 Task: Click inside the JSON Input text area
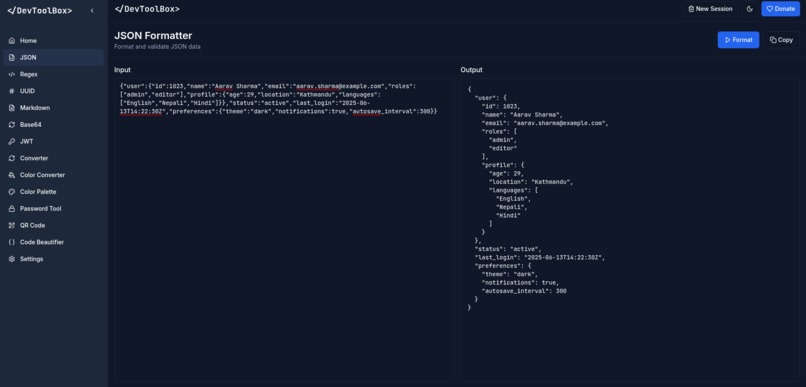[283, 229]
